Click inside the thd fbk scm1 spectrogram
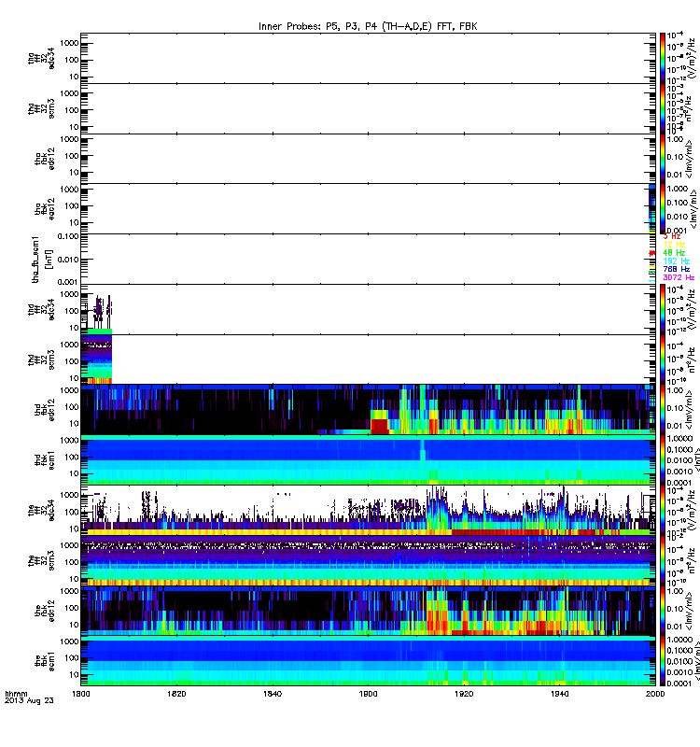Screen dimensions: 700x747 tap(368, 460)
